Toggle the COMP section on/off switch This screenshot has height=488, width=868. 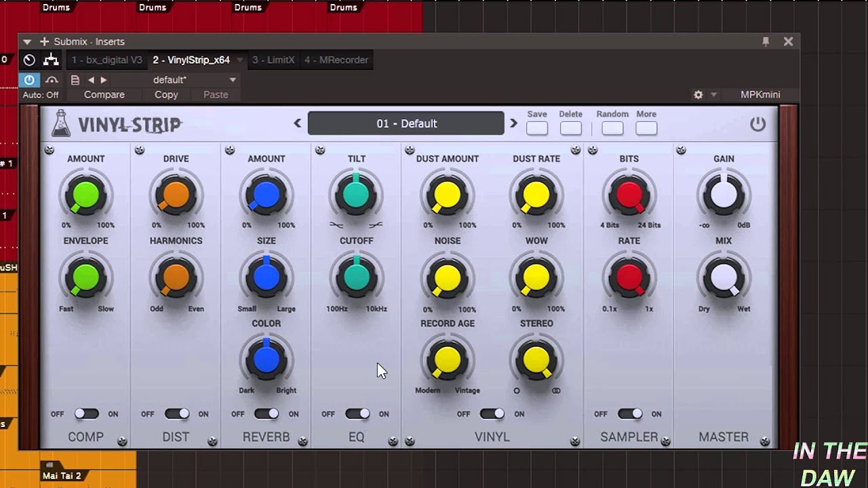pos(86,413)
